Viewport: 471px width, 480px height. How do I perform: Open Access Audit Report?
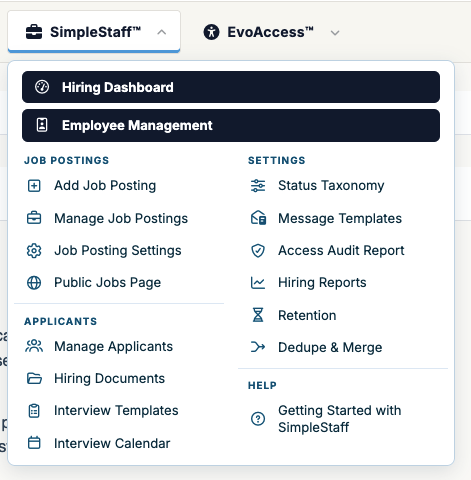pyautogui.click(x=341, y=251)
